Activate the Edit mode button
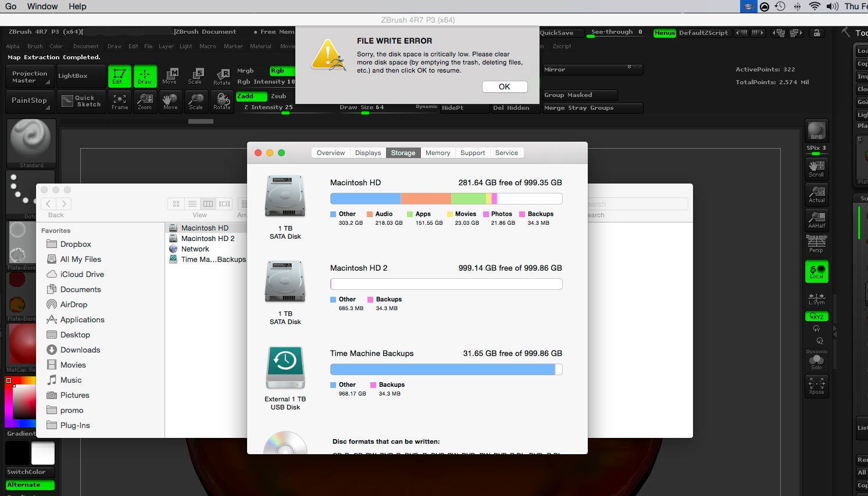The image size is (868, 496). [119, 76]
